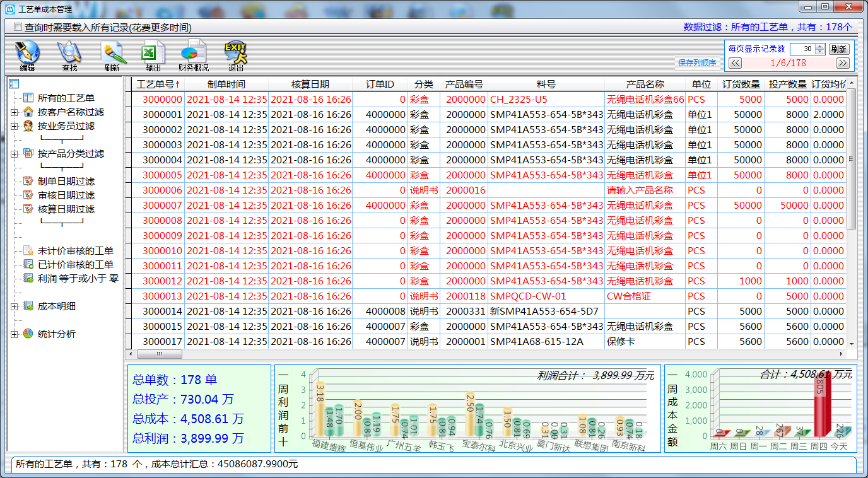This screenshot has width=868, height=478.
Task: Go to the next page with the >> button
Action: pyautogui.click(x=843, y=63)
